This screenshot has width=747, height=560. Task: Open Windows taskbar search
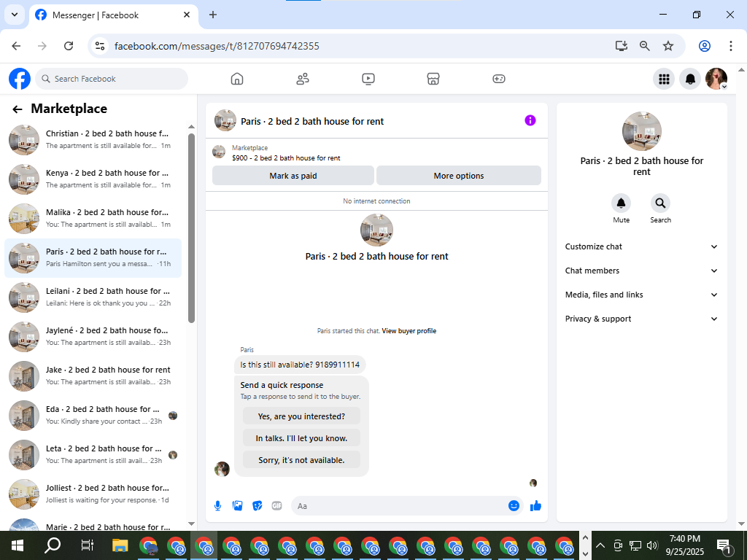click(53, 545)
